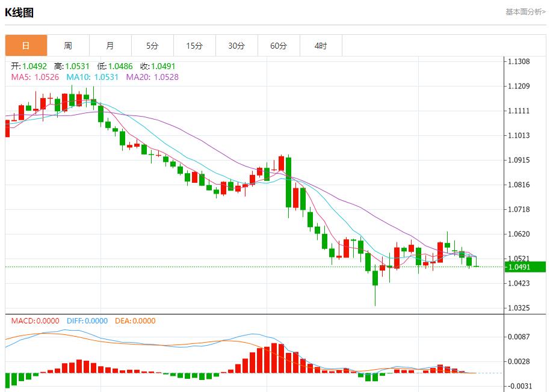
Task: Click the MA5: 1.0526 indicator label
Action: coord(36,77)
